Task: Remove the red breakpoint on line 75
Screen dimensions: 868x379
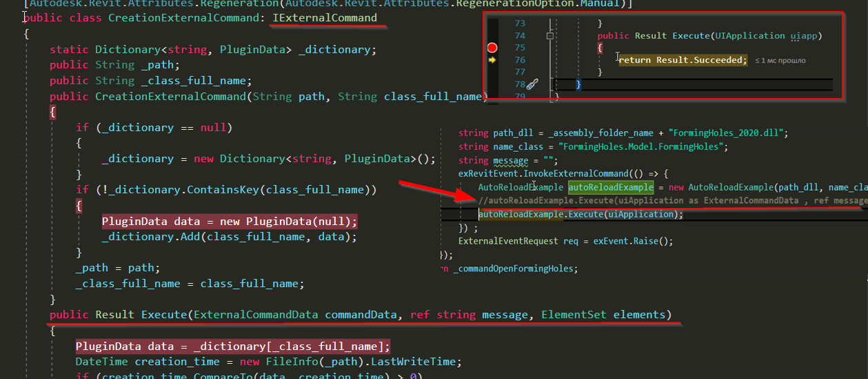Action: click(x=492, y=48)
